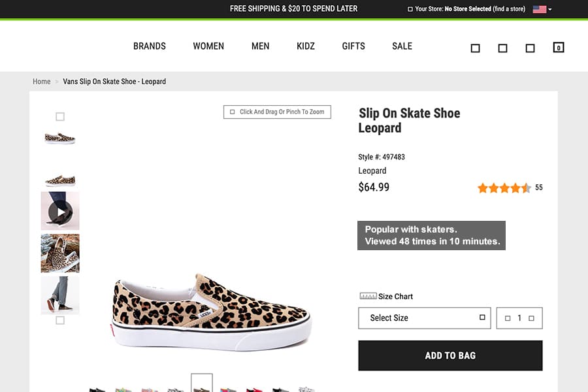Click the ruler icon beside Size Chart
The image size is (588, 392).
(x=368, y=297)
